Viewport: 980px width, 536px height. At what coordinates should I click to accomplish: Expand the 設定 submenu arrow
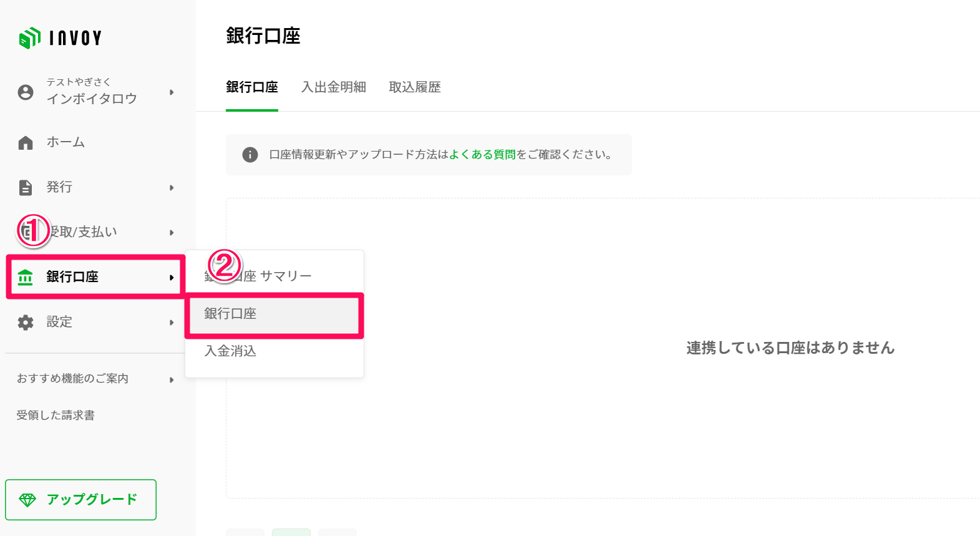coord(172,323)
